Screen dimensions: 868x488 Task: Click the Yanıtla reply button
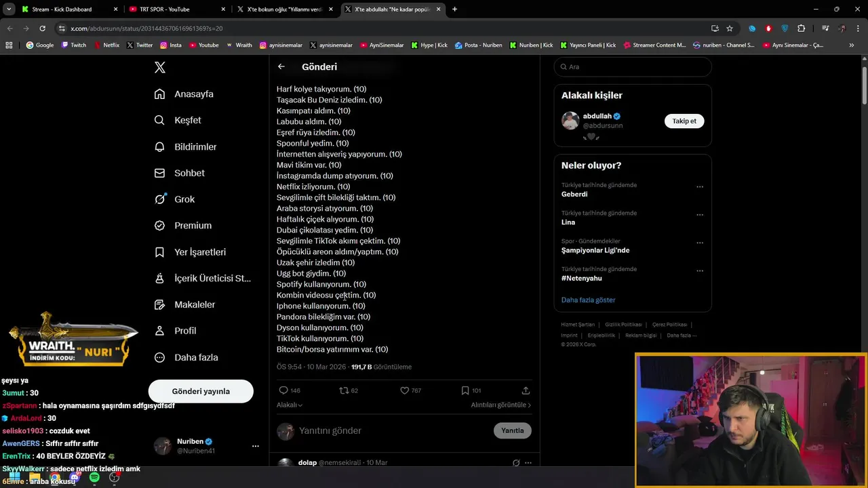pos(513,430)
